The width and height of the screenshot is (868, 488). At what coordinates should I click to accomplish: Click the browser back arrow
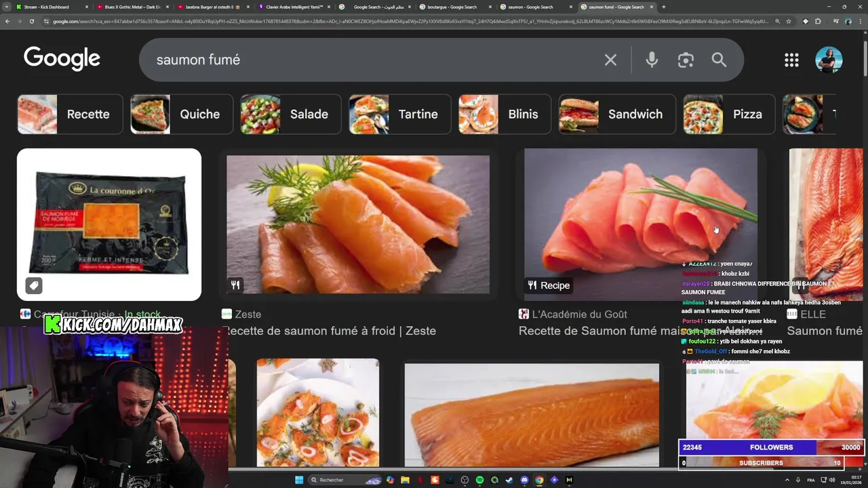(x=7, y=21)
